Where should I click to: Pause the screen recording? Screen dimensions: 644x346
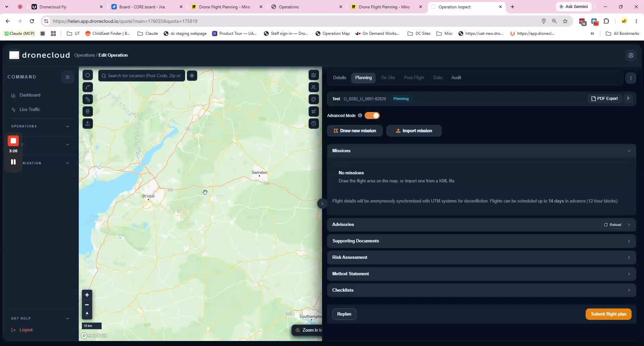[x=13, y=162]
